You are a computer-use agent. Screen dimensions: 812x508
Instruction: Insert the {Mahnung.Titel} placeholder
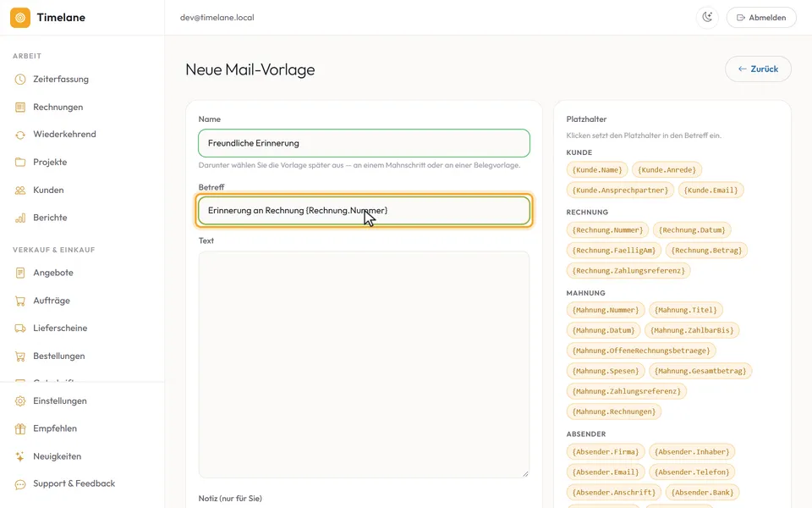[x=686, y=310]
